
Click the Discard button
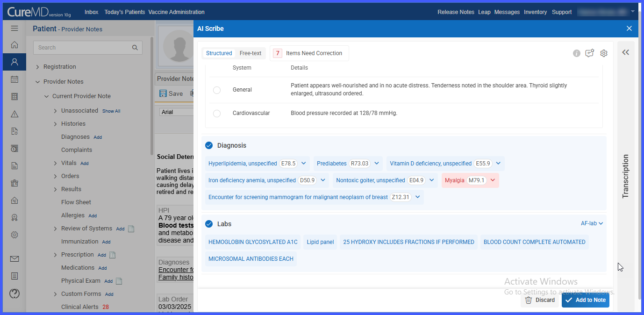[540, 300]
